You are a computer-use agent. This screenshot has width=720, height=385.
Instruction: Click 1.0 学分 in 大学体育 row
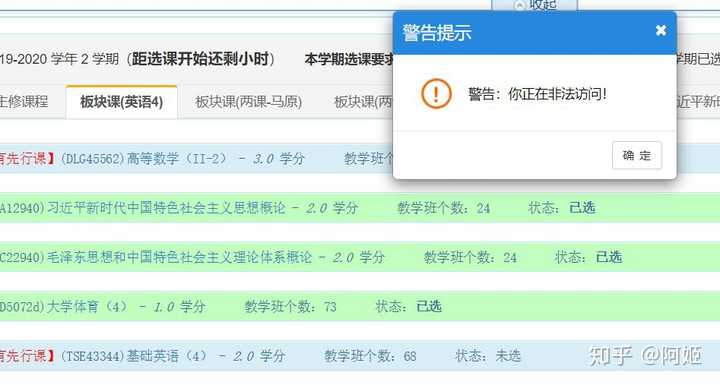(179, 306)
